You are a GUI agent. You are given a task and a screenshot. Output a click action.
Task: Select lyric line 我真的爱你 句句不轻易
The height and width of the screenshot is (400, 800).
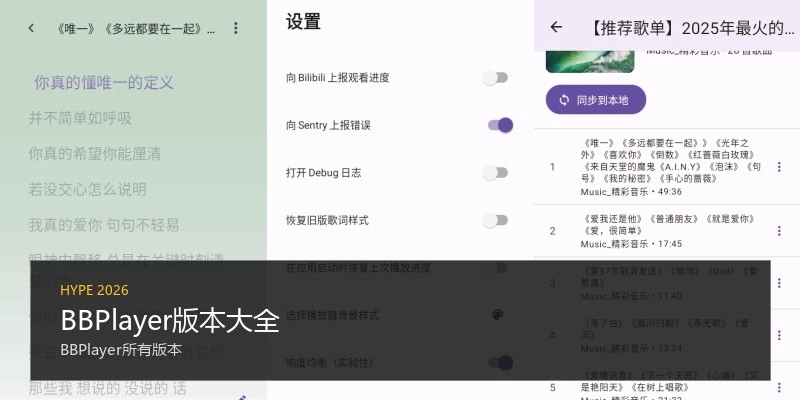(x=104, y=225)
